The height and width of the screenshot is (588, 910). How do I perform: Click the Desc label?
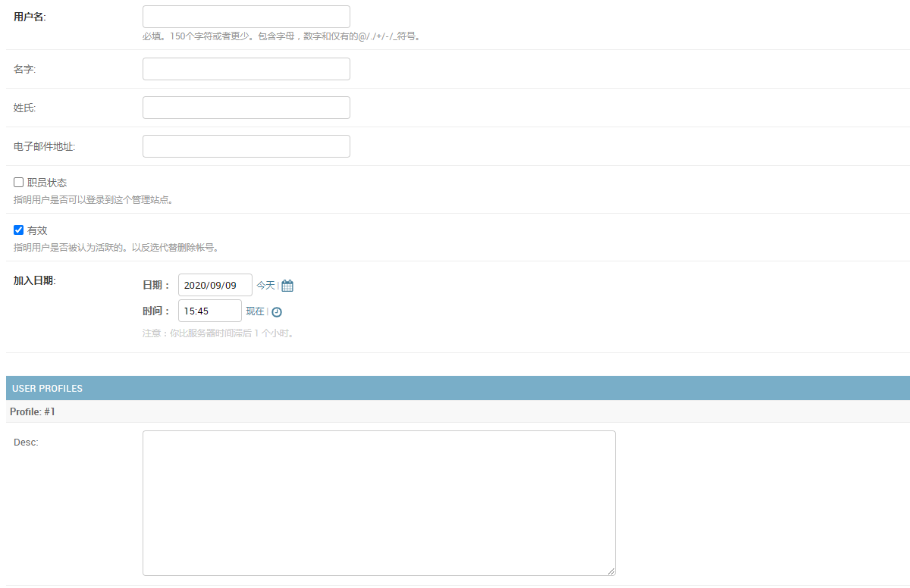[26, 442]
